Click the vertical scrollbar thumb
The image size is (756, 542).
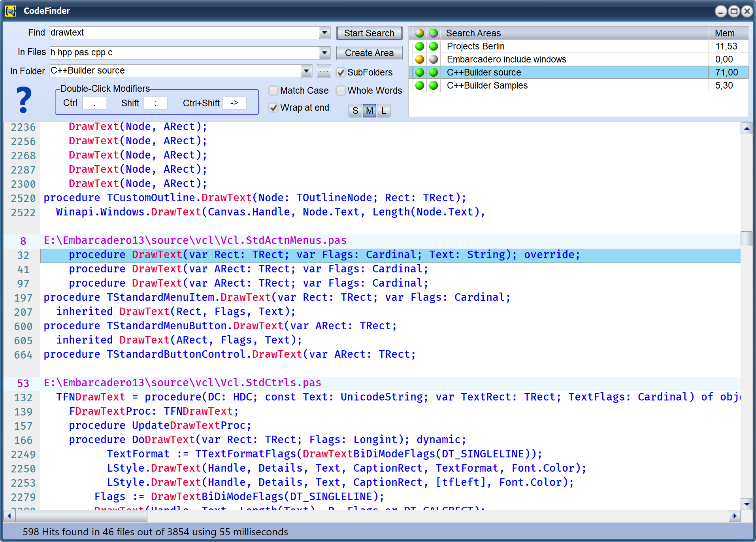(746, 239)
